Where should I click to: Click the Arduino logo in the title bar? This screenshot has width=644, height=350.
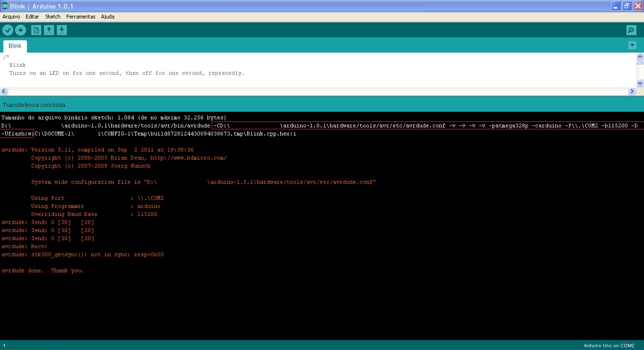pyautogui.click(x=5, y=6)
